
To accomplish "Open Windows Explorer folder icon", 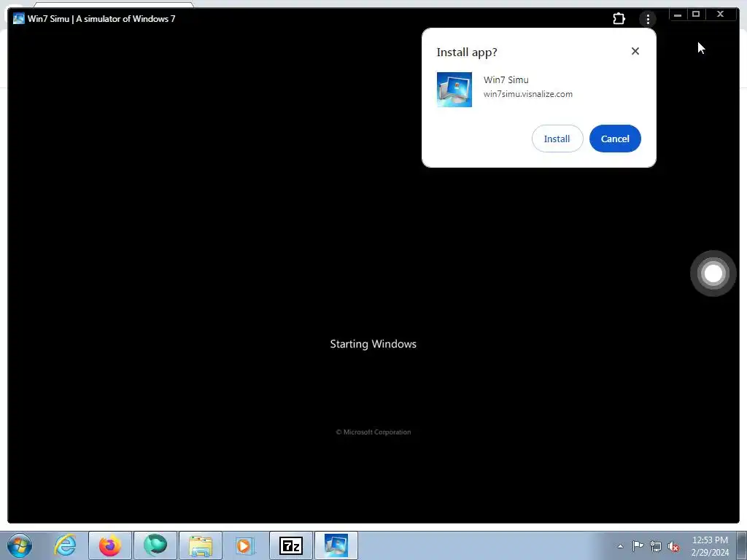I will [201, 545].
